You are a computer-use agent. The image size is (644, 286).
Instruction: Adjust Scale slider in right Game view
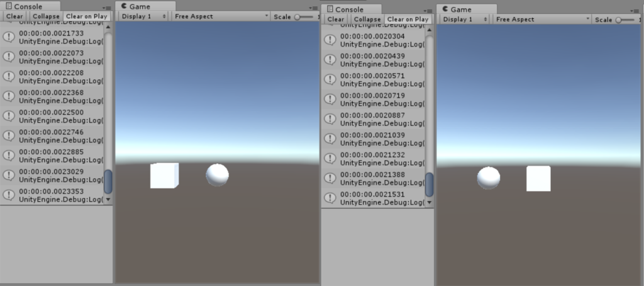click(x=625, y=20)
